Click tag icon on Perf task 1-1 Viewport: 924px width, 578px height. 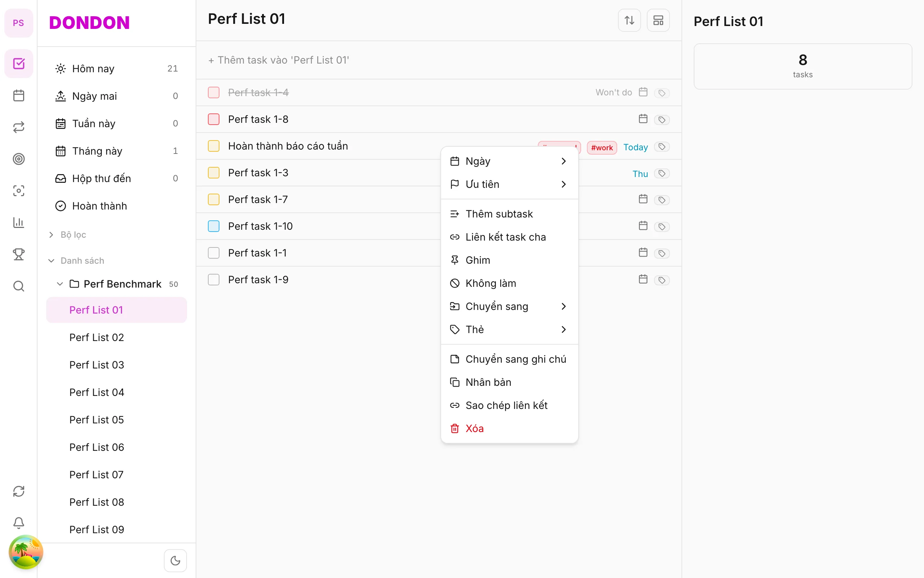[x=662, y=254]
